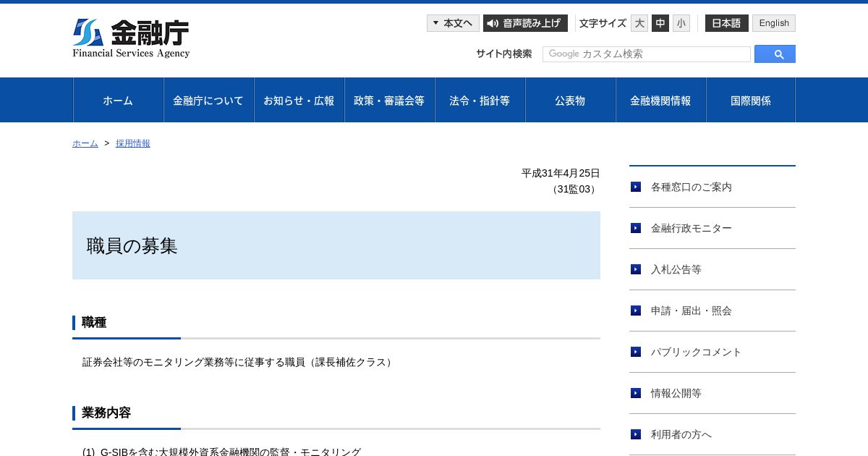Open the 金融庁について navigation tab
The width and height of the screenshot is (868, 456).
point(208,101)
